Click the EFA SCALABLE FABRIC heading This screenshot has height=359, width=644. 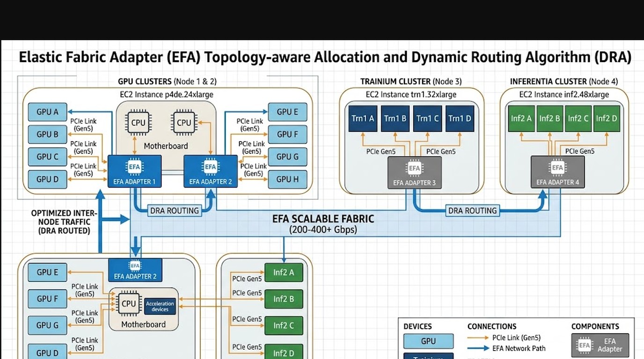click(323, 218)
